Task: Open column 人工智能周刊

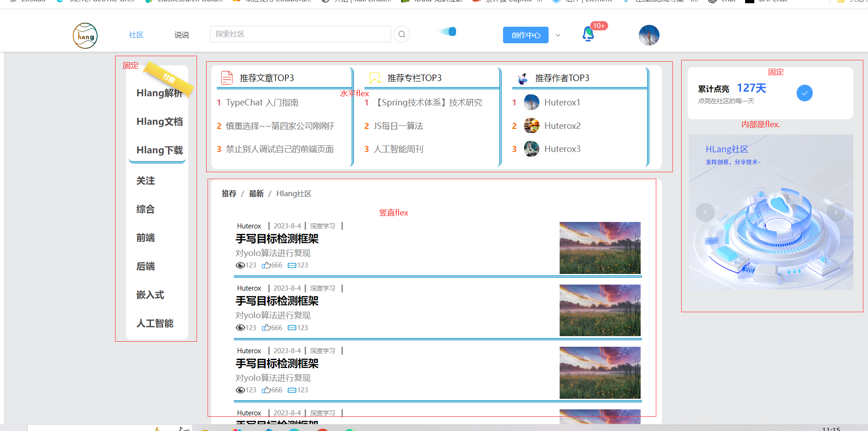Action: click(x=398, y=149)
